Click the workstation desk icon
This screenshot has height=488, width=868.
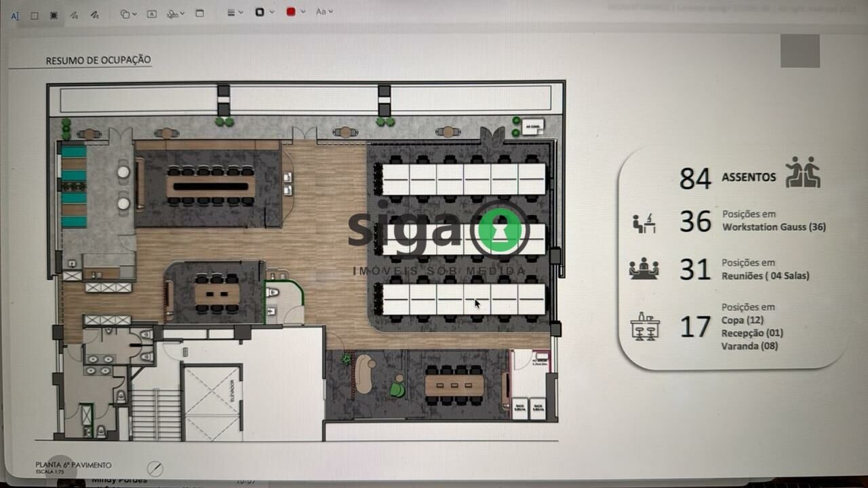[x=644, y=223]
